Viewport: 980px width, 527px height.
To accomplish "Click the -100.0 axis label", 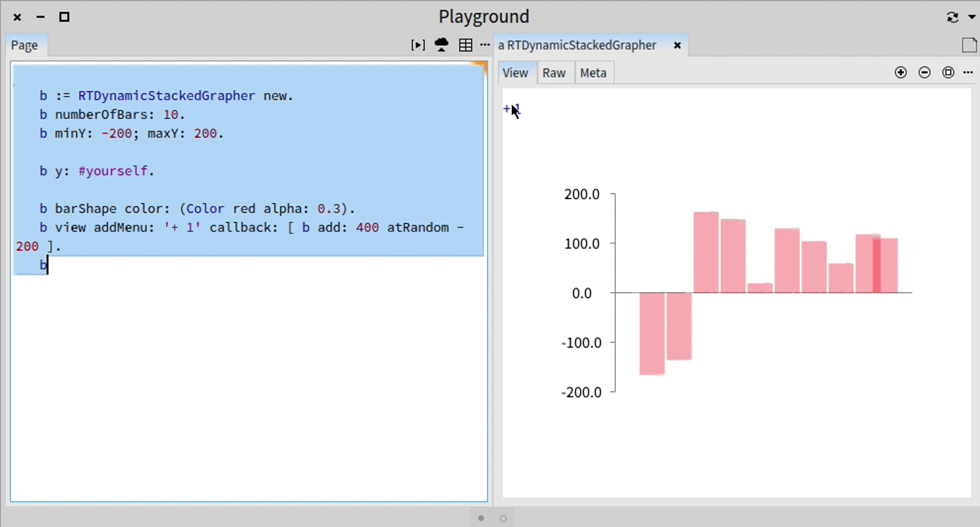I will pyautogui.click(x=581, y=343).
